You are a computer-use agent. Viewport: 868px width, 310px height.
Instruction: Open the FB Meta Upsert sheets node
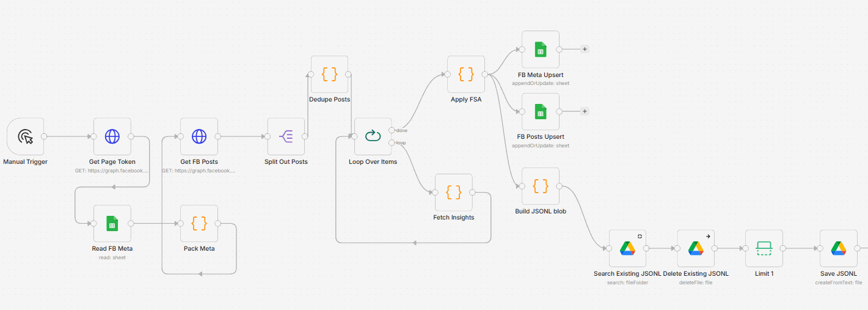[540, 50]
